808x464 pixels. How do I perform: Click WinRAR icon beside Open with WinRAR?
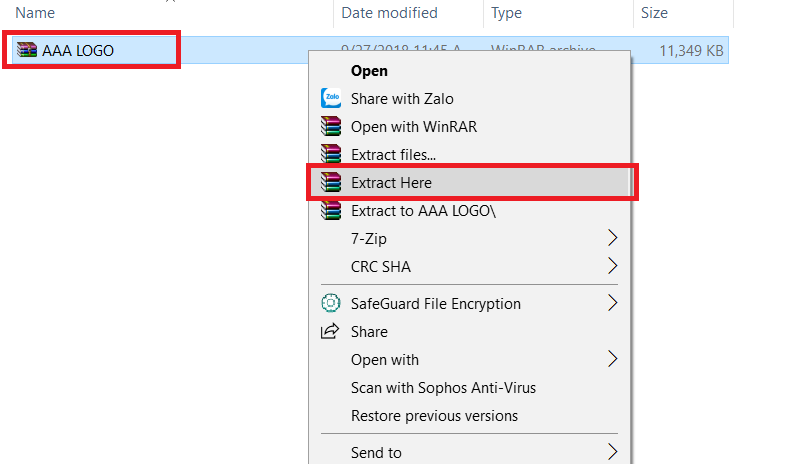[331, 127]
